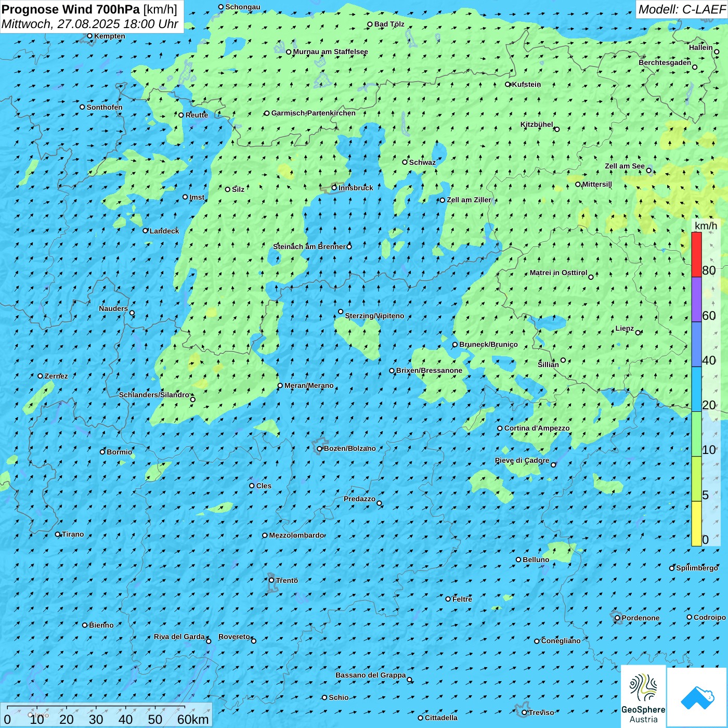728x728 pixels.
Task: Click the Lienz city marker
Action: 638,333
